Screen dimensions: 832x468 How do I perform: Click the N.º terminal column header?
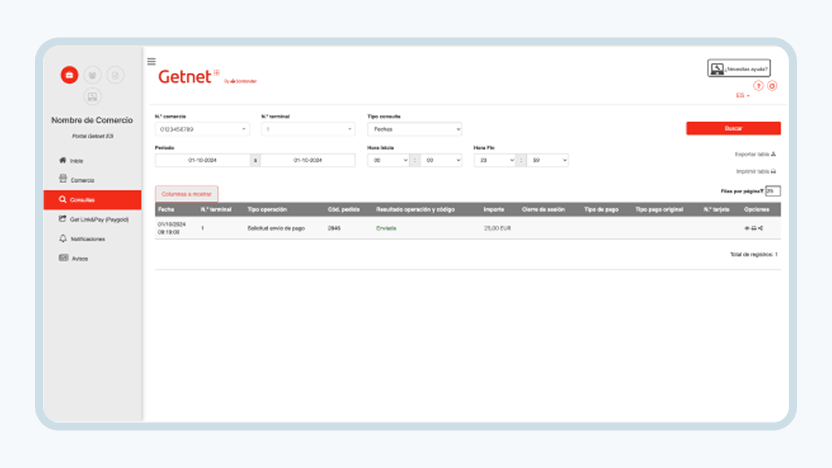coord(216,210)
